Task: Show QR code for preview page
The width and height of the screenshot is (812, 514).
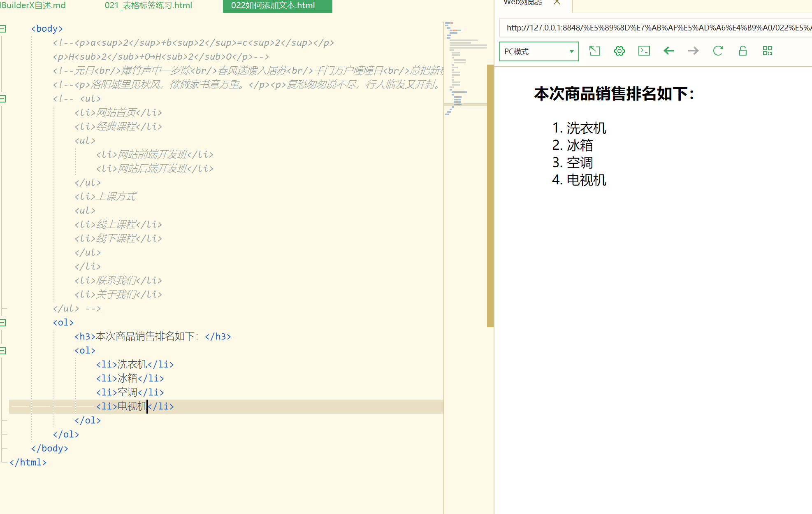Action: tap(767, 51)
